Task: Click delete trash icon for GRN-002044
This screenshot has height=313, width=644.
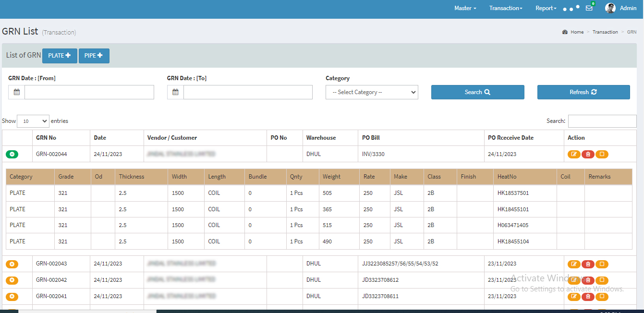Action: [x=588, y=154]
